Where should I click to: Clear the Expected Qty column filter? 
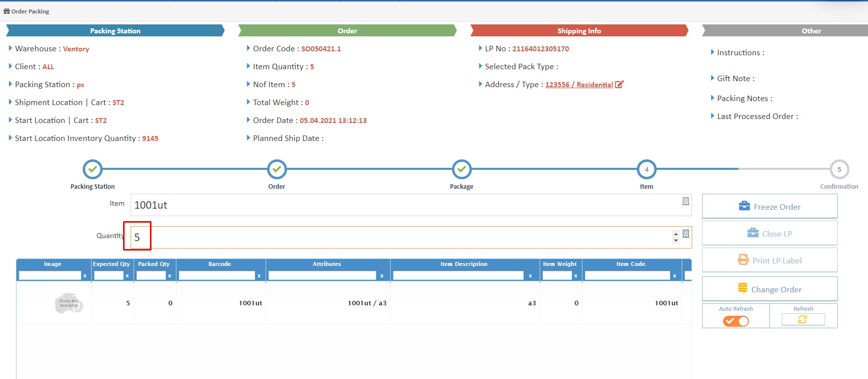tap(127, 276)
